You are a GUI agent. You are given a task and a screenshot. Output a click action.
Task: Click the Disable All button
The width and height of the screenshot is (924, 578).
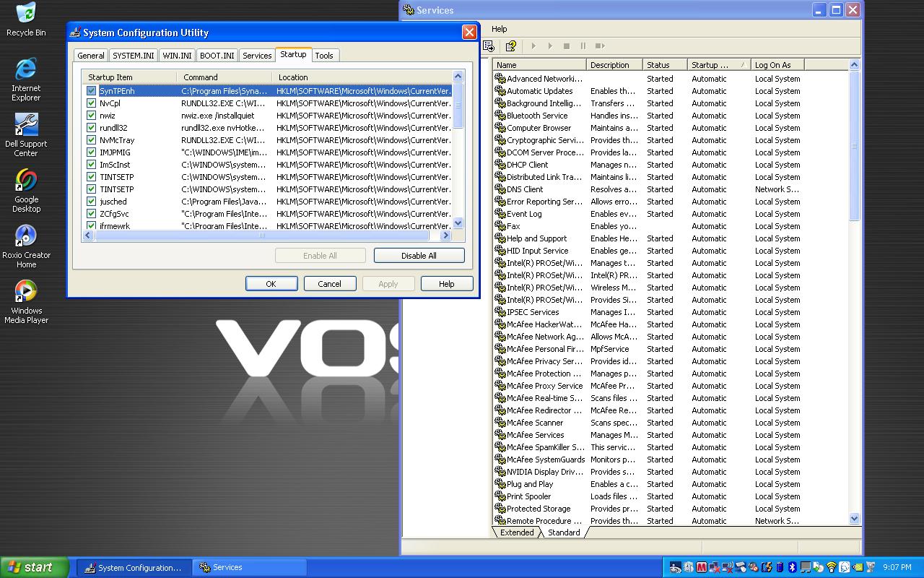419,256
